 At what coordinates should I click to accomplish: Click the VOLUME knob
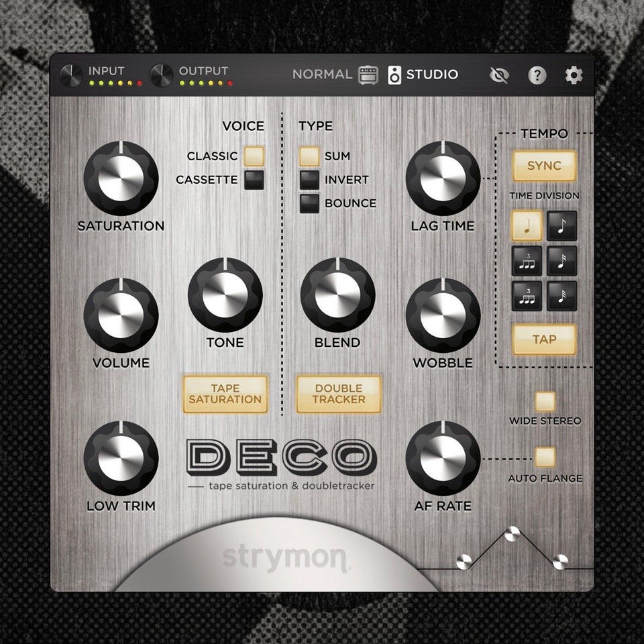point(121,315)
